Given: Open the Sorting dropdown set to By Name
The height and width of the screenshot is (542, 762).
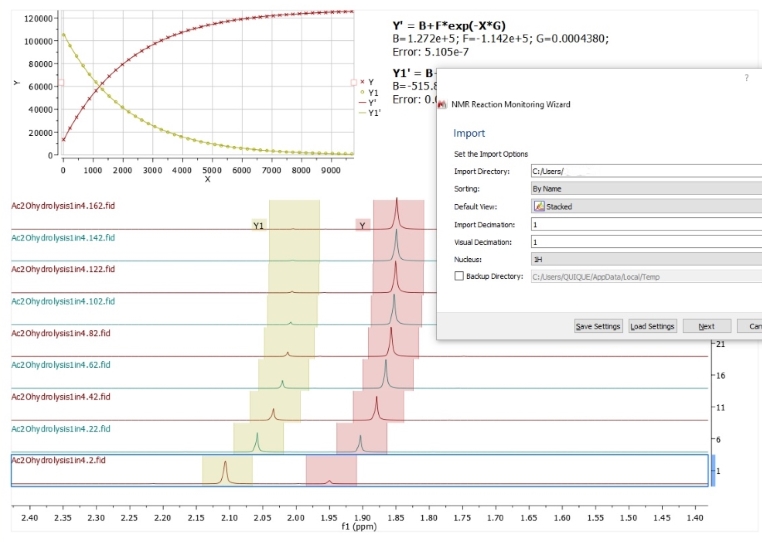Looking at the screenshot, I should tap(645, 188).
